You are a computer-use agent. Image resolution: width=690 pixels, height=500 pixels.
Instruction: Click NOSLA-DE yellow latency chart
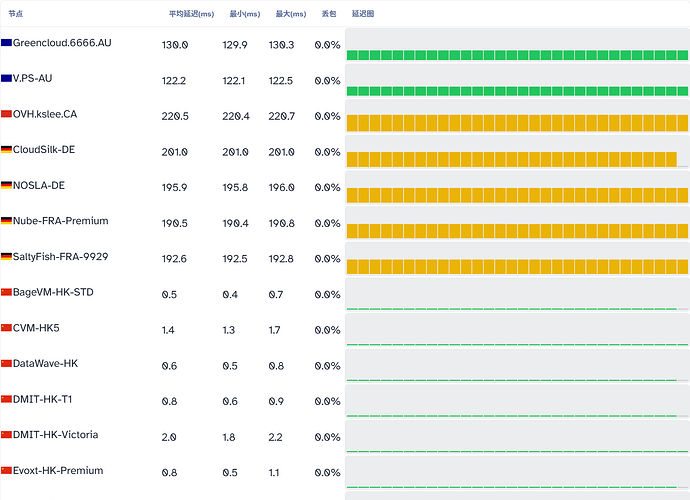pyautogui.click(x=517, y=188)
